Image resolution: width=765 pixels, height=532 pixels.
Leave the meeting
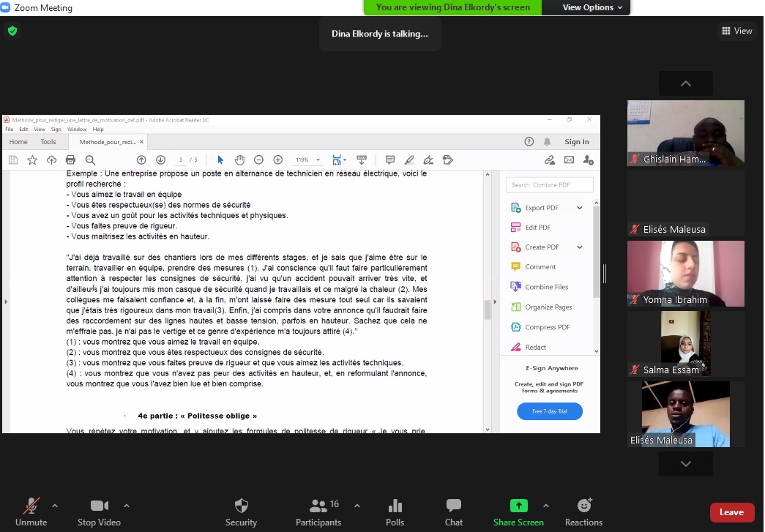pos(731,512)
